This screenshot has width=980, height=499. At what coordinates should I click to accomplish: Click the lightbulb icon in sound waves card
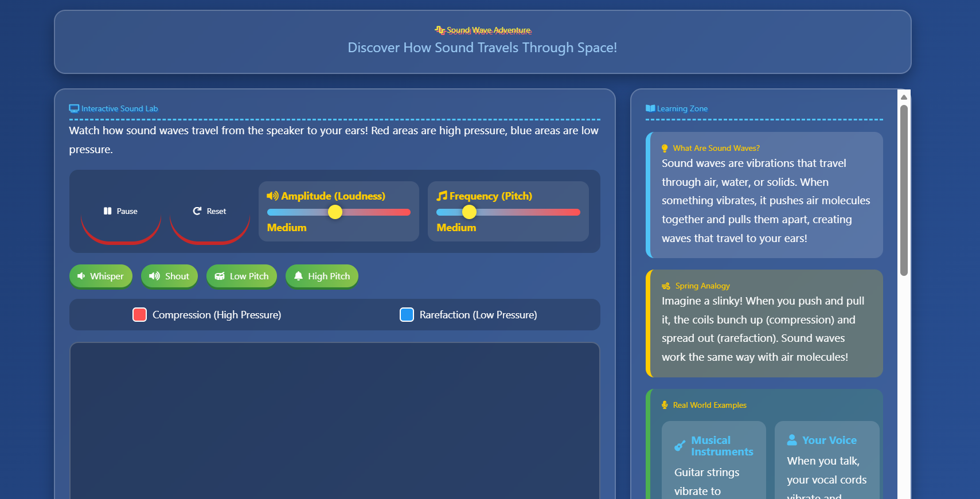click(x=665, y=149)
